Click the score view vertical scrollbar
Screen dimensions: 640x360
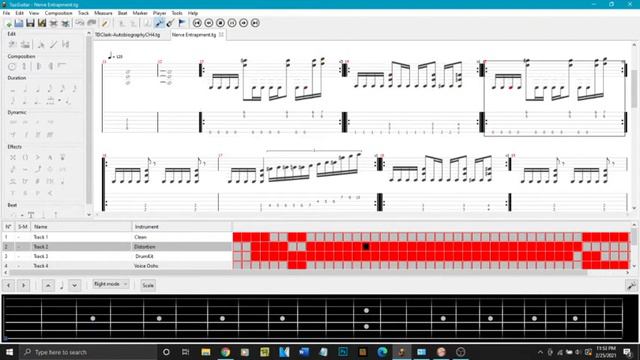(x=634, y=88)
